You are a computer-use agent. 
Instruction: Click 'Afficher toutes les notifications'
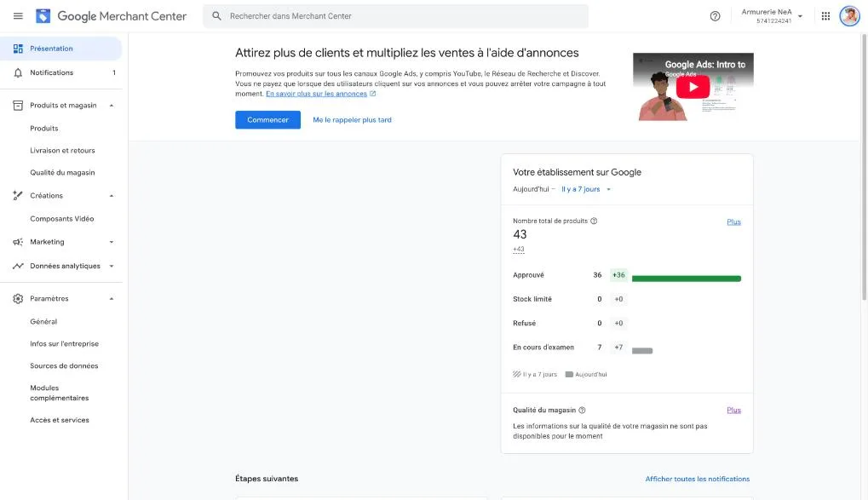[698, 479]
